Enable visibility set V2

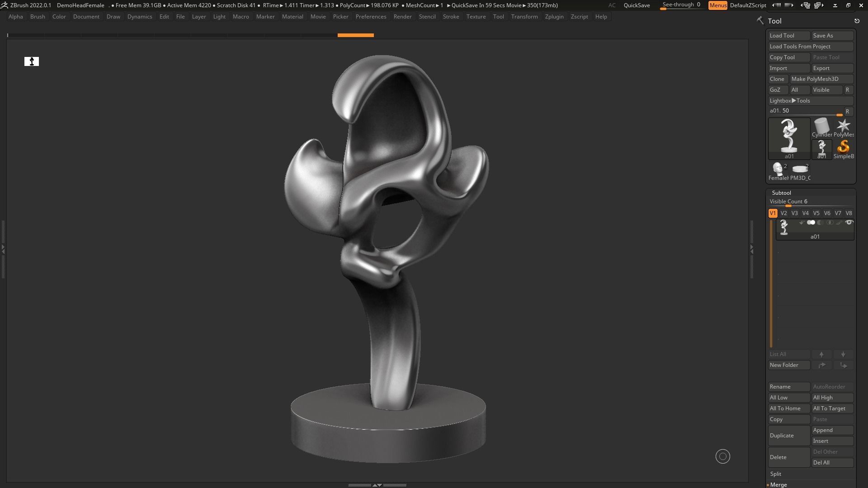(783, 213)
